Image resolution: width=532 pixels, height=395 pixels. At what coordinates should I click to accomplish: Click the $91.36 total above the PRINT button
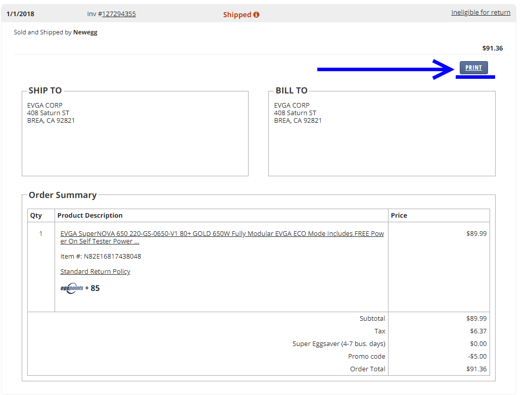[493, 48]
